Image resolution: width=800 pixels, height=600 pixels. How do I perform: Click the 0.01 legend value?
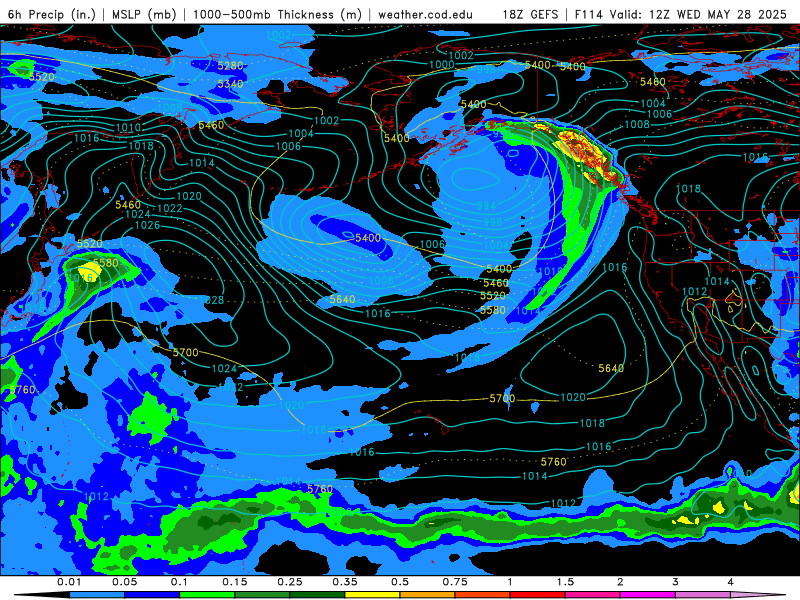(x=69, y=582)
